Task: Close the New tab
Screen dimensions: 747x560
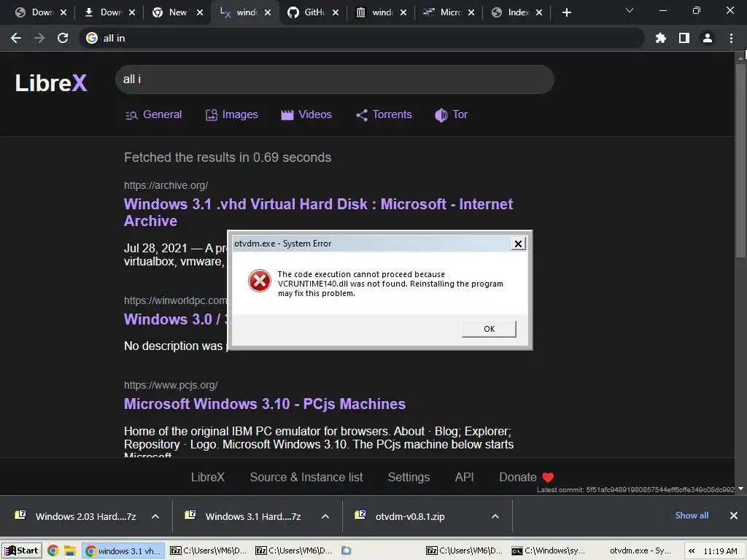Action: (x=200, y=12)
